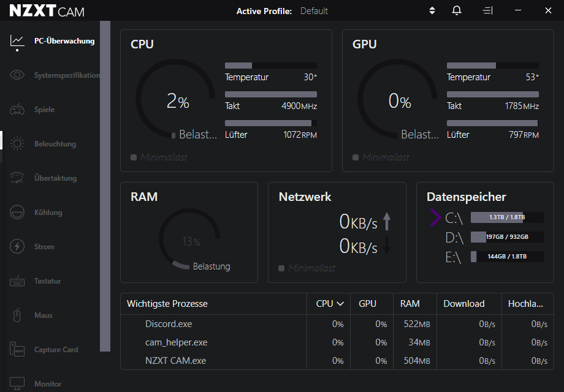Click the C:\ drive usage bar
The height and width of the screenshot is (392, 564).
[507, 217]
